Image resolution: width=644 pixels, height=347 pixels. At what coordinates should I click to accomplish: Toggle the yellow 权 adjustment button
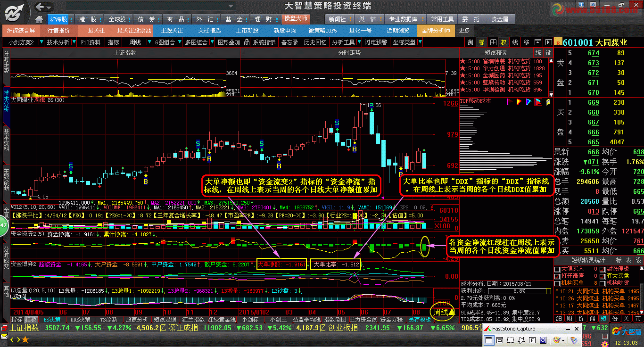(504, 42)
